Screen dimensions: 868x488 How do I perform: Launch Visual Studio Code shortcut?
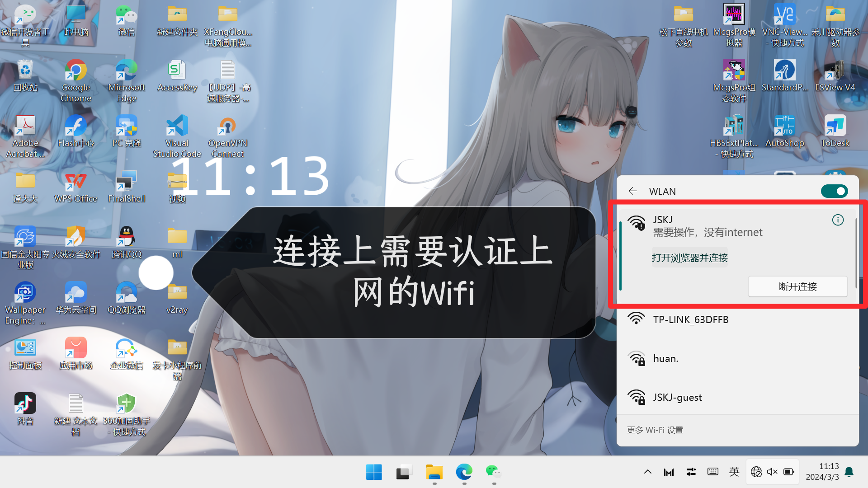click(x=177, y=136)
